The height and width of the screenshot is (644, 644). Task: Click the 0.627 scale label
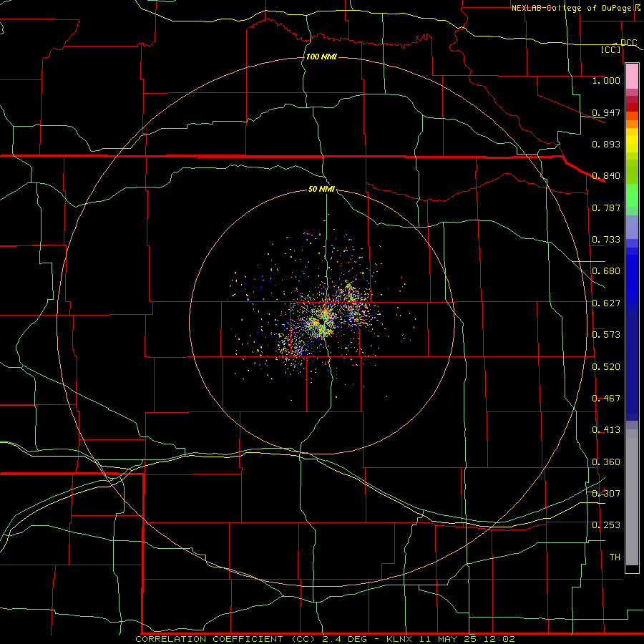click(x=606, y=303)
